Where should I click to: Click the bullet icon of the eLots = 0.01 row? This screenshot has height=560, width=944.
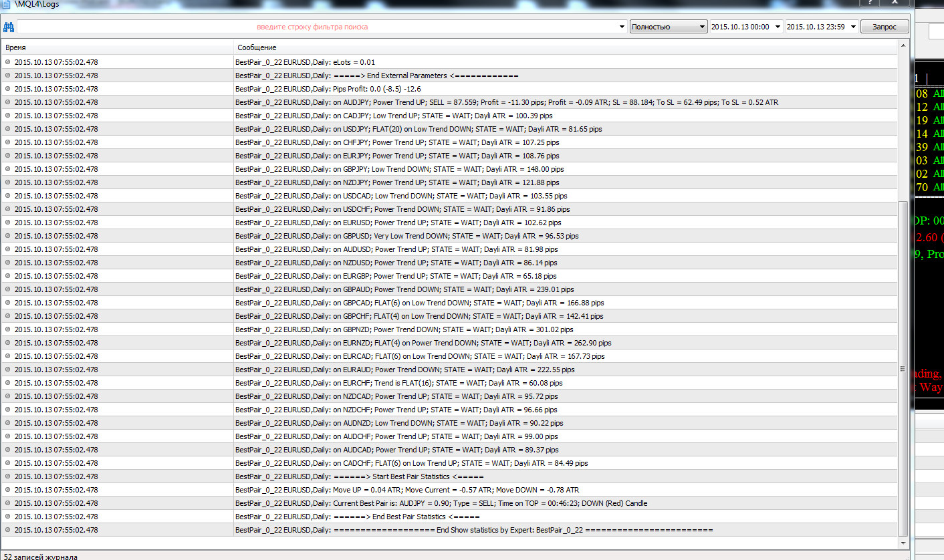(x=8, y=62)
